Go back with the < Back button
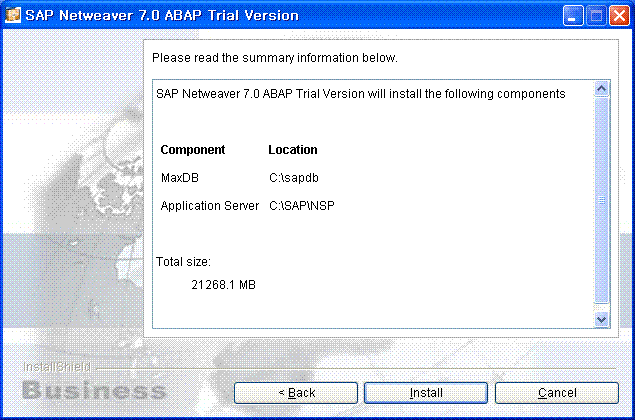 (296, 392)
